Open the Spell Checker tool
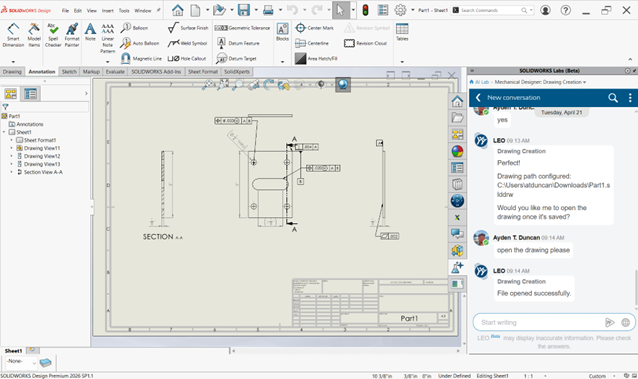This screenshot has width=638, height=379. [x=53, y=35]
